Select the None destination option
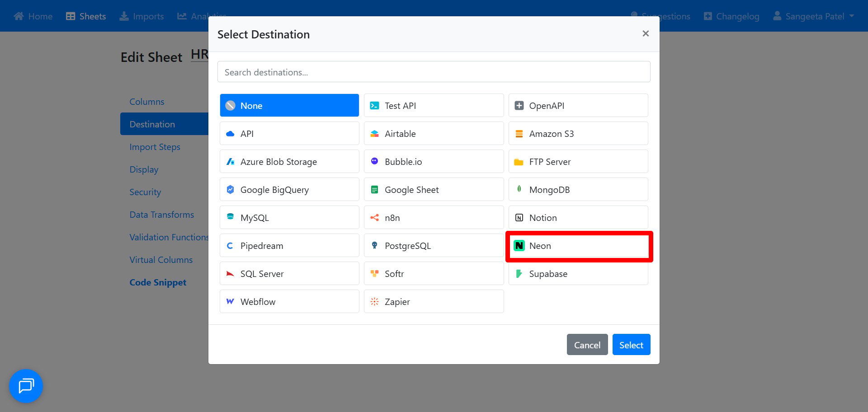The height and width of the screenshot is (412, 868). pos(289,106)
